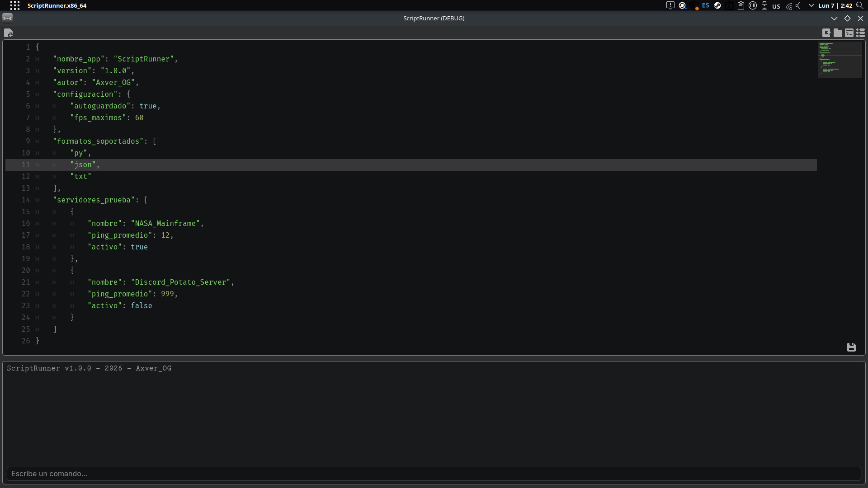This screenshot has width=868, height=488.
Task: Click the code minimap preview
Action: point(840,60)
